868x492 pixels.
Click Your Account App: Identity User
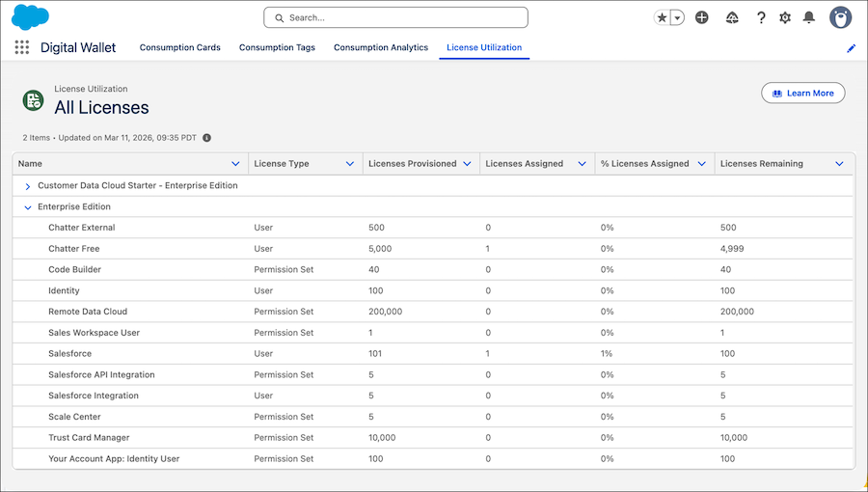tap(114, 459)
